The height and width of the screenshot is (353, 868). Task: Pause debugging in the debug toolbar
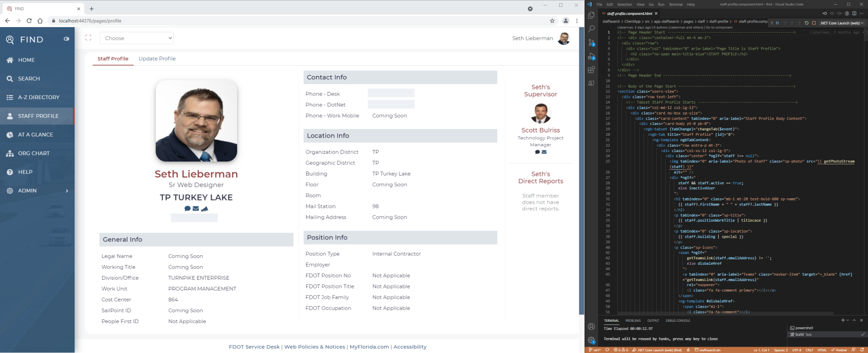click(778, 23)
